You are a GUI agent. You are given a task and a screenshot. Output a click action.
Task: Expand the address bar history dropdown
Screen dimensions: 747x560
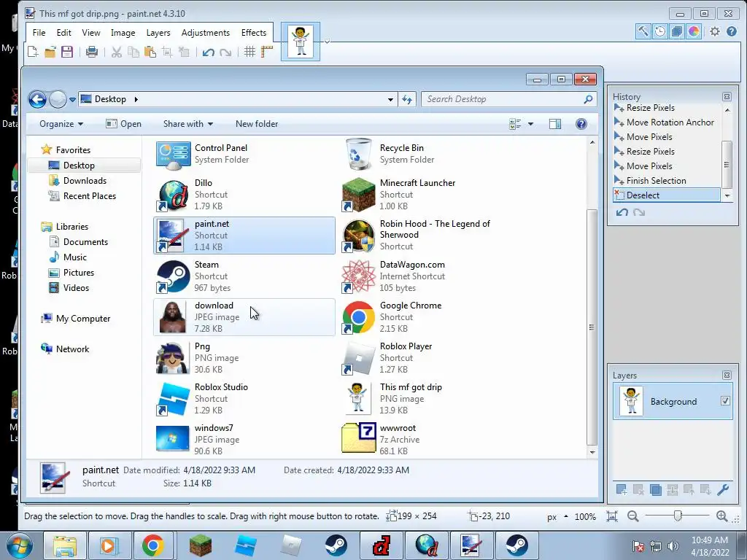coord(390,99)
